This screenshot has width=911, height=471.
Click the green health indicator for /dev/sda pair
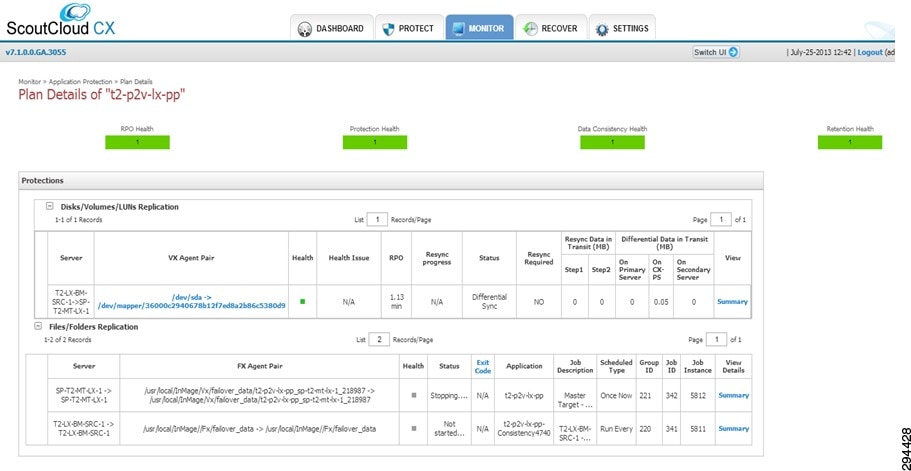click(x=303, y=301)
